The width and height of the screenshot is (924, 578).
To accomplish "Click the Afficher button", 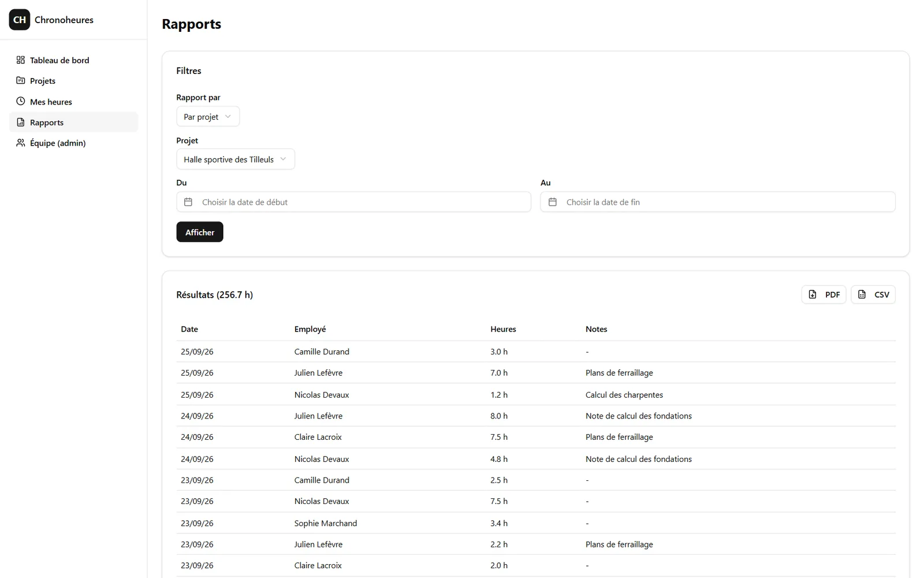I will click(x=200, y=232).
